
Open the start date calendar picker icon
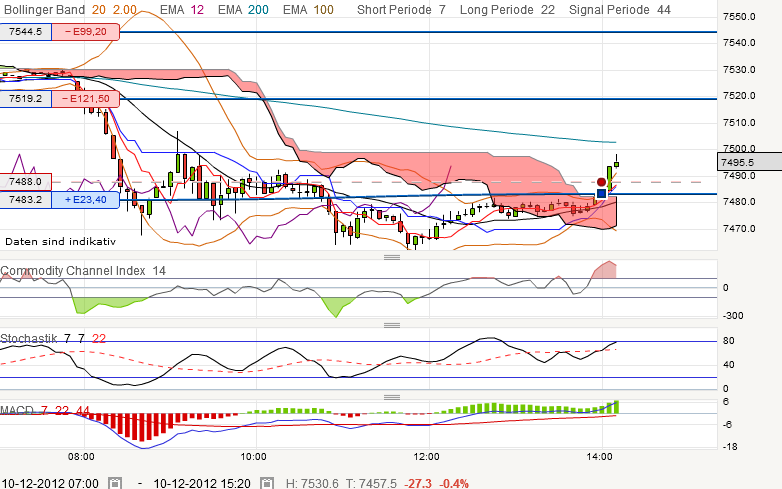click(115, 483)
